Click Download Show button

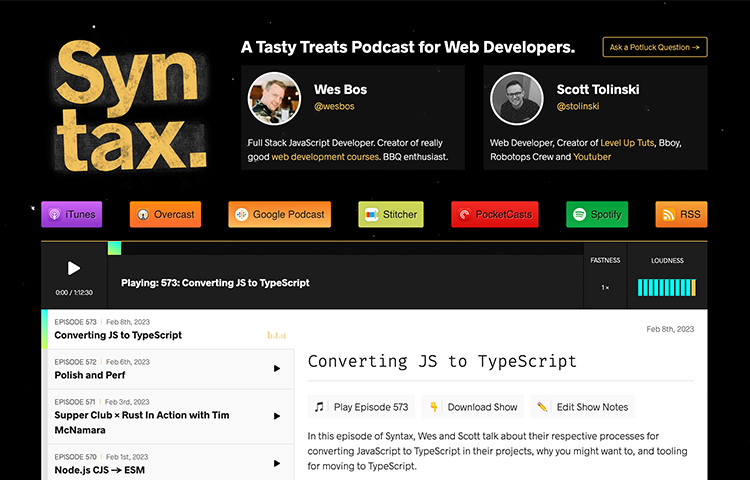(473, 407)
